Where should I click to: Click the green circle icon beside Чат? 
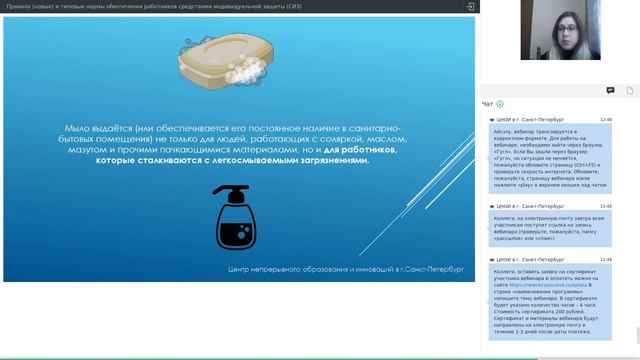500,104
